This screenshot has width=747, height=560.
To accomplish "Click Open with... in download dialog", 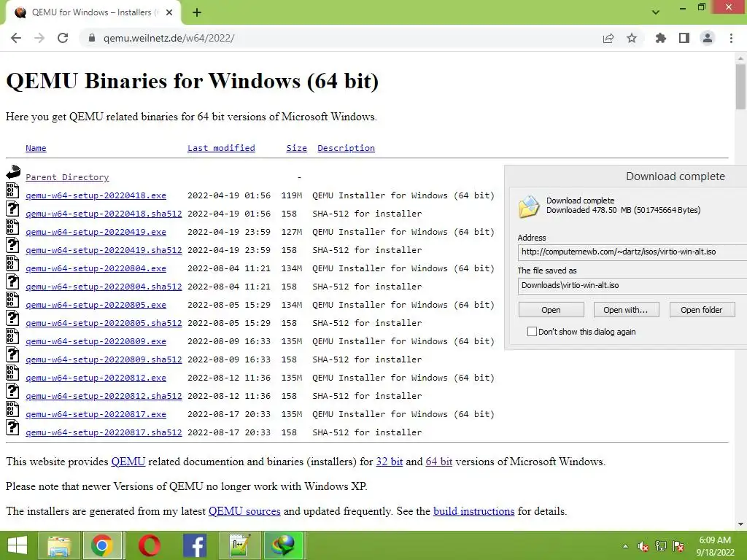I will tap(627, 309).
